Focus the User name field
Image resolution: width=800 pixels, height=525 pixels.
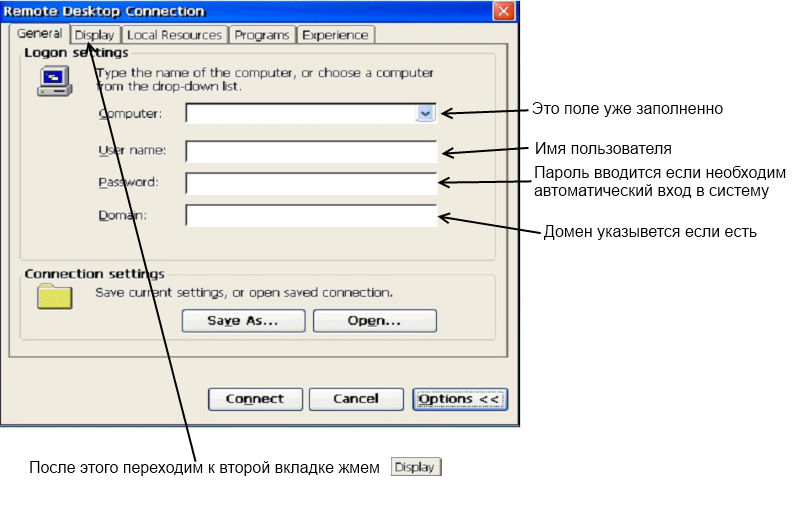(311, 152)
